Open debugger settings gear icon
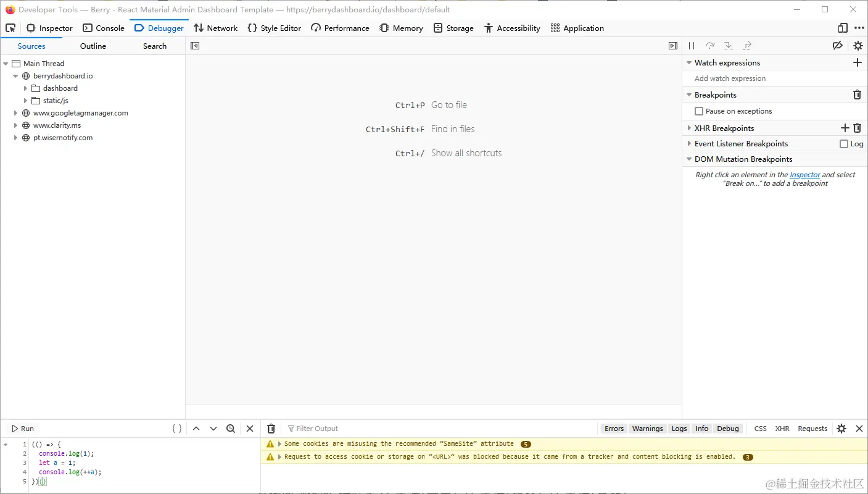 (858, 46)
